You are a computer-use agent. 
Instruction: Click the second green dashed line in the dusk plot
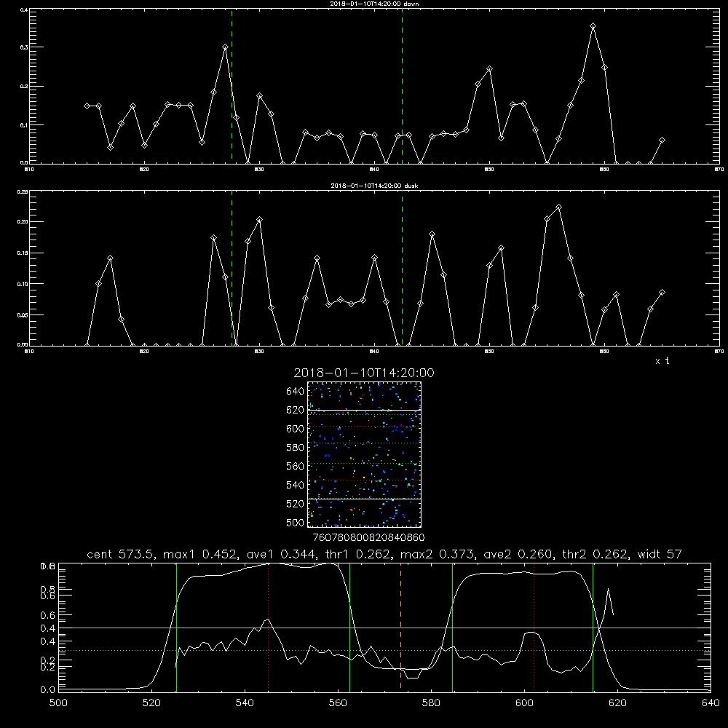(x=402, y=268)
